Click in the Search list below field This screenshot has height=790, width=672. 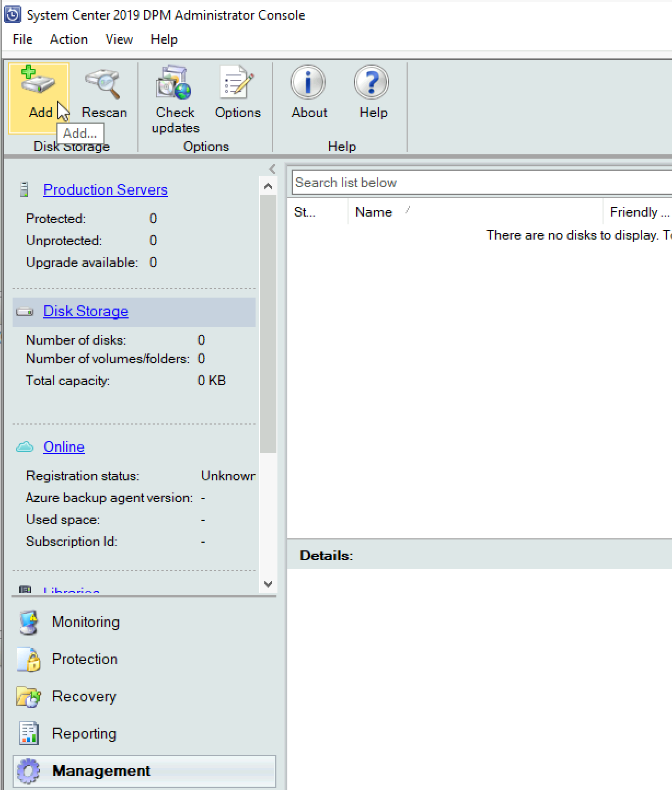pos(482,183)
